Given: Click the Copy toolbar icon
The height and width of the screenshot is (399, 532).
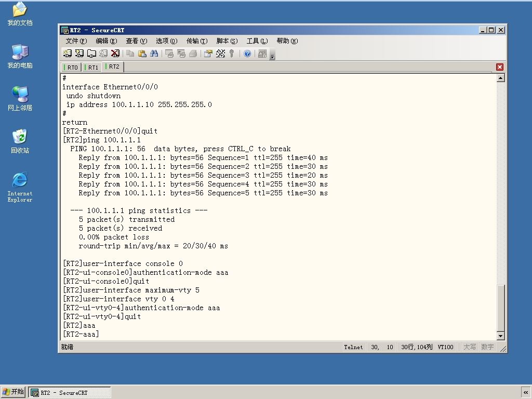Looking at the screenshot, I should coord(130,54).
